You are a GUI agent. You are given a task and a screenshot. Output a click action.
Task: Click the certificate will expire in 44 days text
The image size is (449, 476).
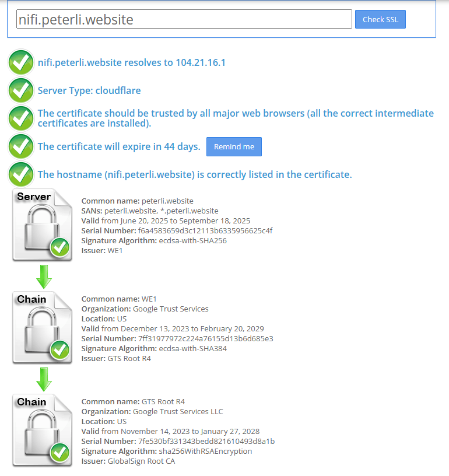coord(119,146)
